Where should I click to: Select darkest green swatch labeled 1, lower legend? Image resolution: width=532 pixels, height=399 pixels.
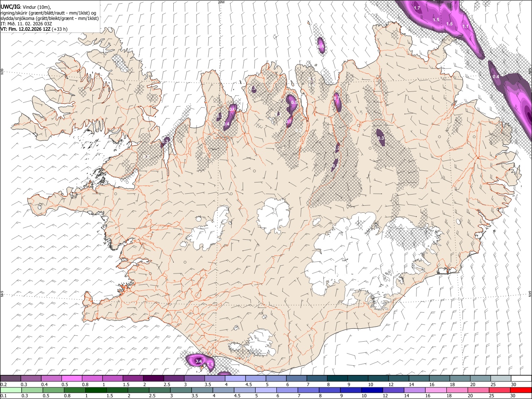coord(96,390)
